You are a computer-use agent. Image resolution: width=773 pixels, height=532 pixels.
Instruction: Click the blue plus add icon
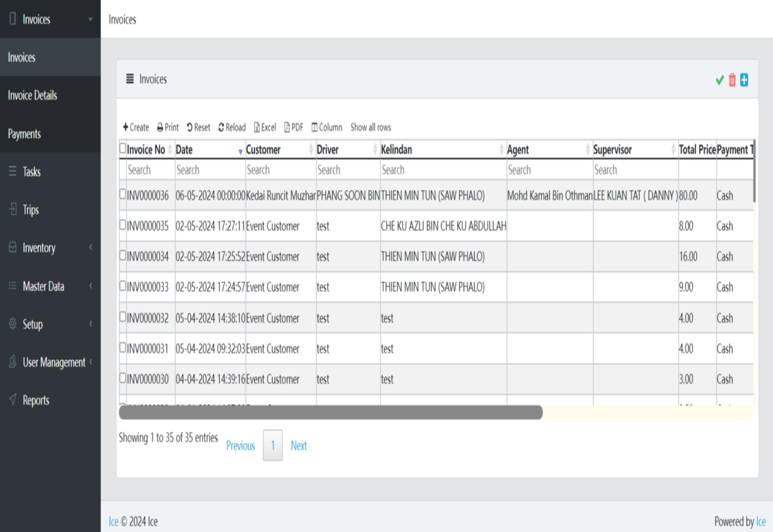tap(744, 80)
